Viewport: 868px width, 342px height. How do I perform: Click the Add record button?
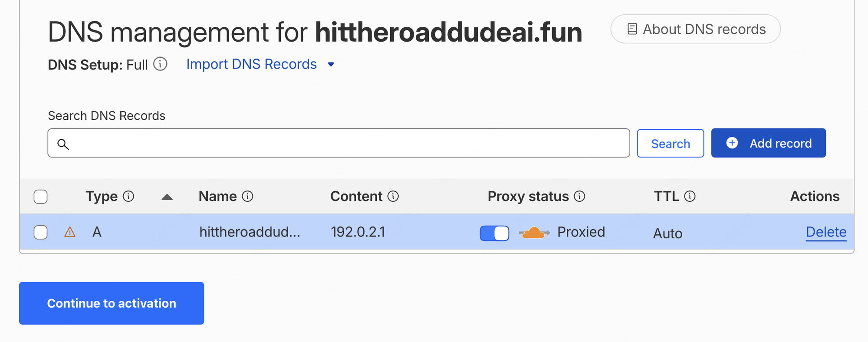[769, 143]
